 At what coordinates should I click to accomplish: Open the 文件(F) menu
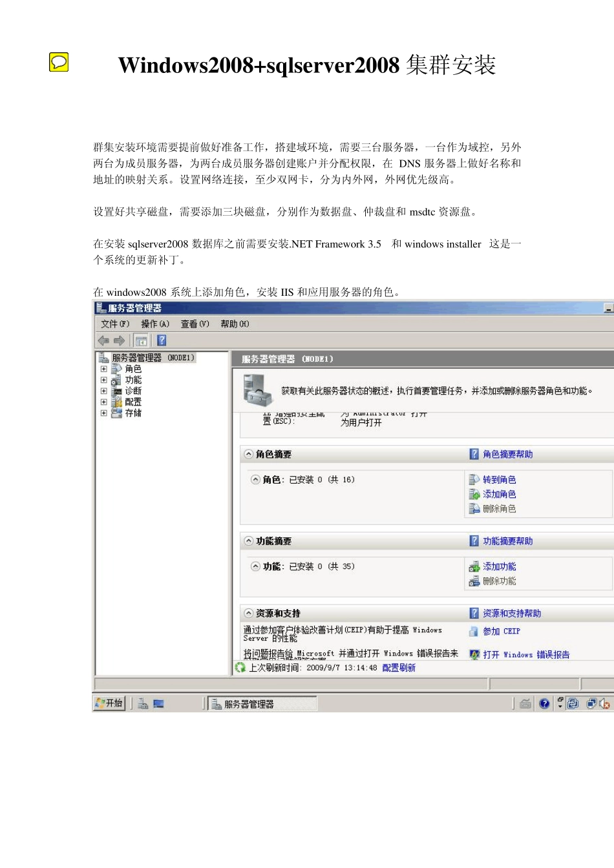115,324
